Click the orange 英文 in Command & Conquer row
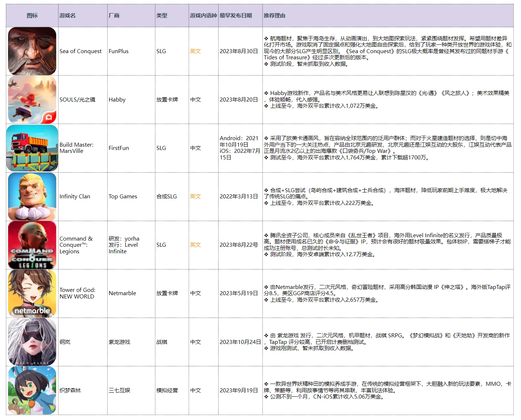This screenshot has width=521, height=420. tap(196, 245)
